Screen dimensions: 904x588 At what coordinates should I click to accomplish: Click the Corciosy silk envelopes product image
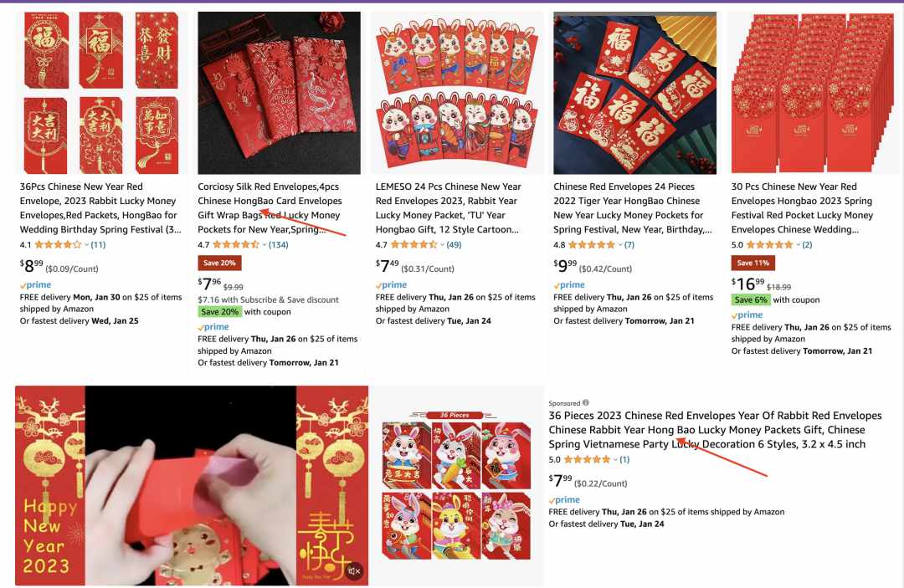tap(279, 93)
